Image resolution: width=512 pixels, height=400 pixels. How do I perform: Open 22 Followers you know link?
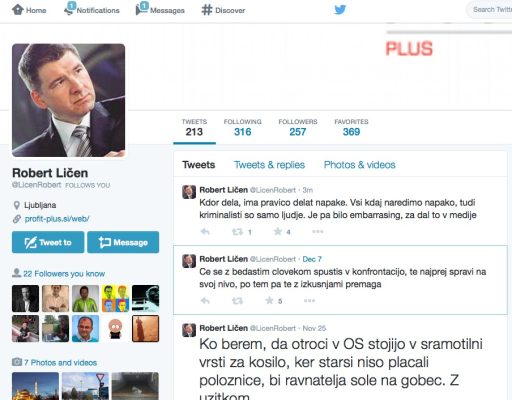(x=64, y=274)
